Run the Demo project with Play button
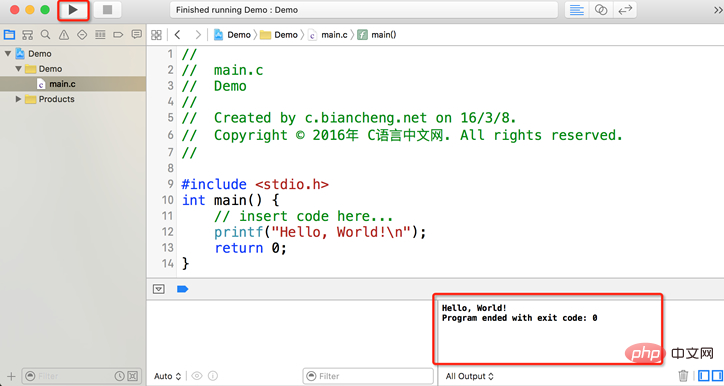The image size is (724, 386). point(73,10)
